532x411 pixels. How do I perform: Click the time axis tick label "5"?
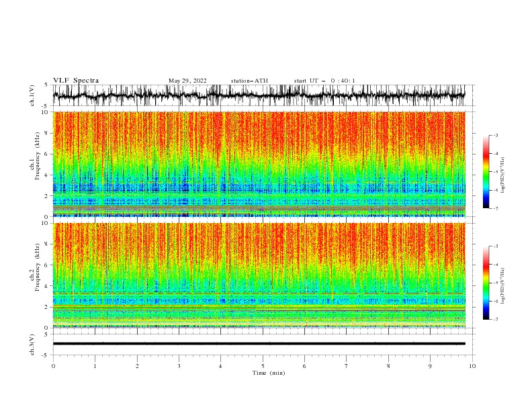263,366
